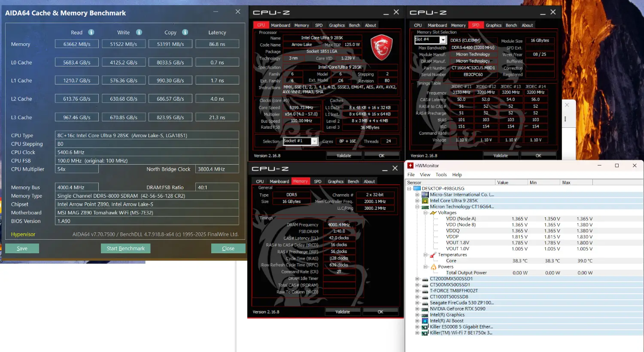Collapse the Voltages group in HWMonitor

[425, 213]
